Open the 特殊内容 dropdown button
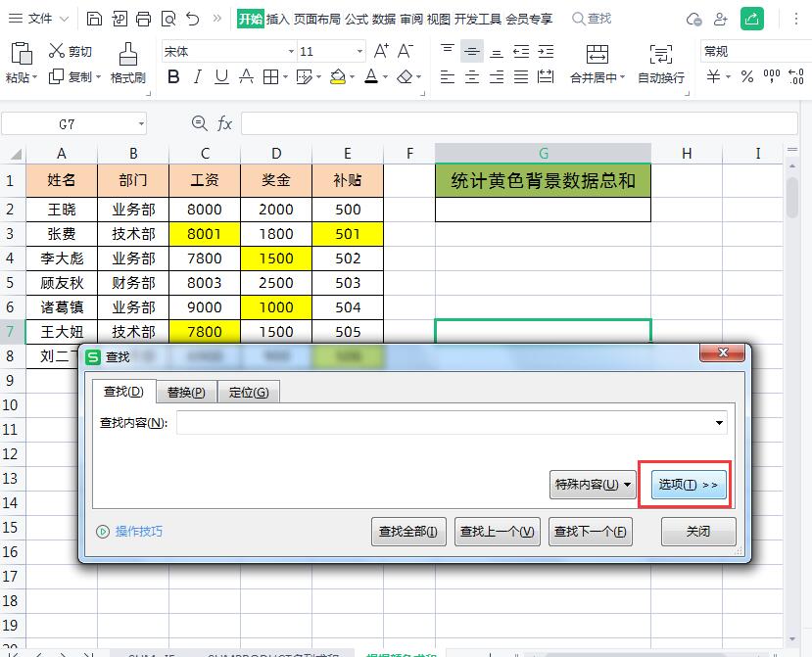 pos(593,484)
